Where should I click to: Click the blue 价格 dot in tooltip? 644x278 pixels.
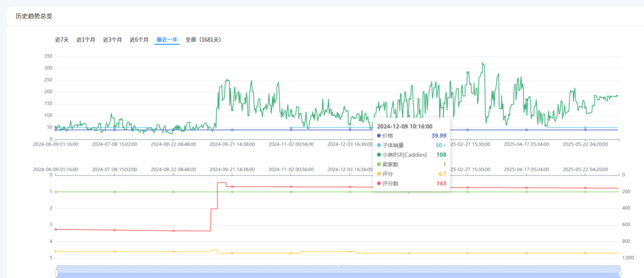[379, 136]
